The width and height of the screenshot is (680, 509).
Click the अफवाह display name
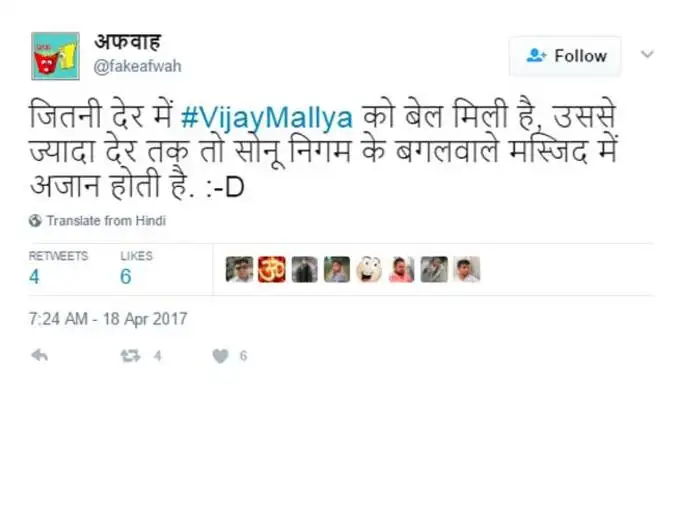pos(128,42)
